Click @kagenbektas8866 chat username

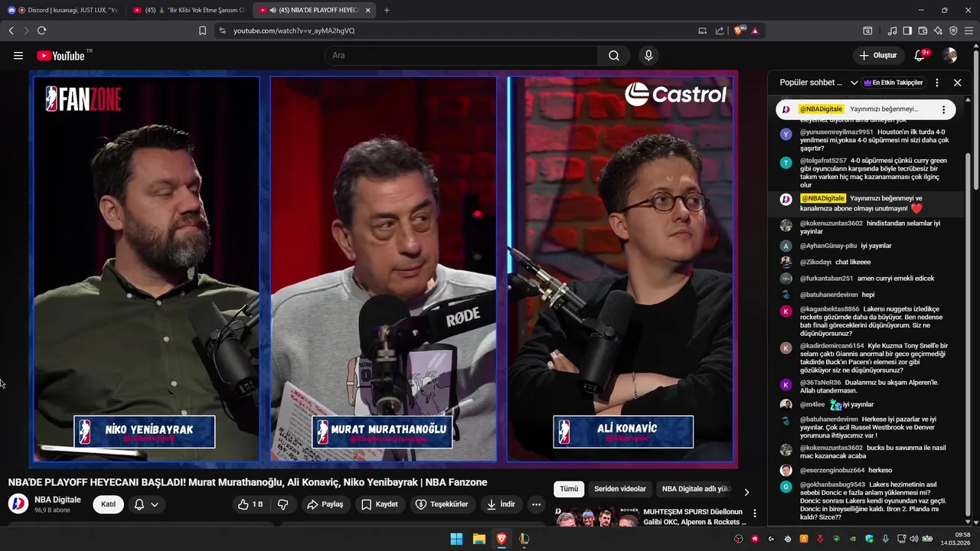(830, 309)
